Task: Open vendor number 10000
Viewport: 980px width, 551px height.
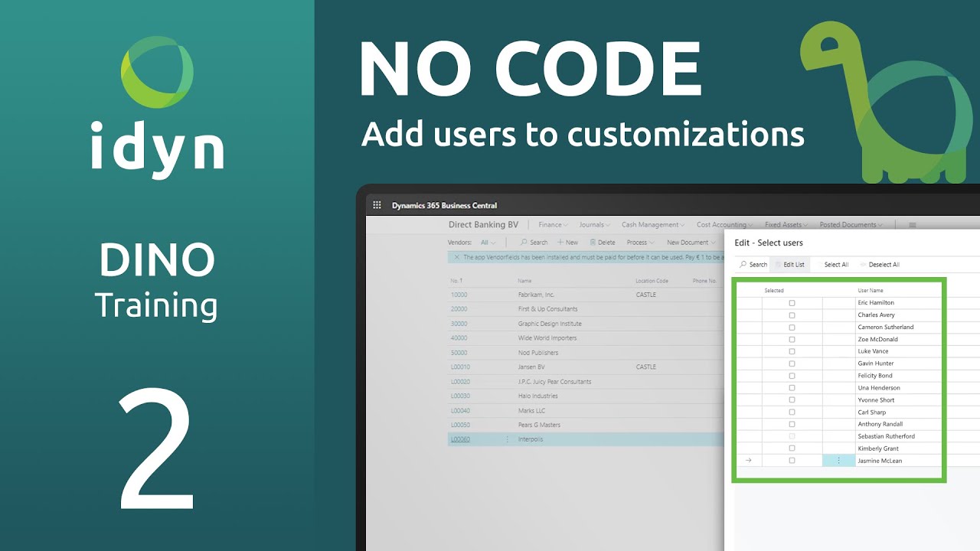Action: point(459,295)
